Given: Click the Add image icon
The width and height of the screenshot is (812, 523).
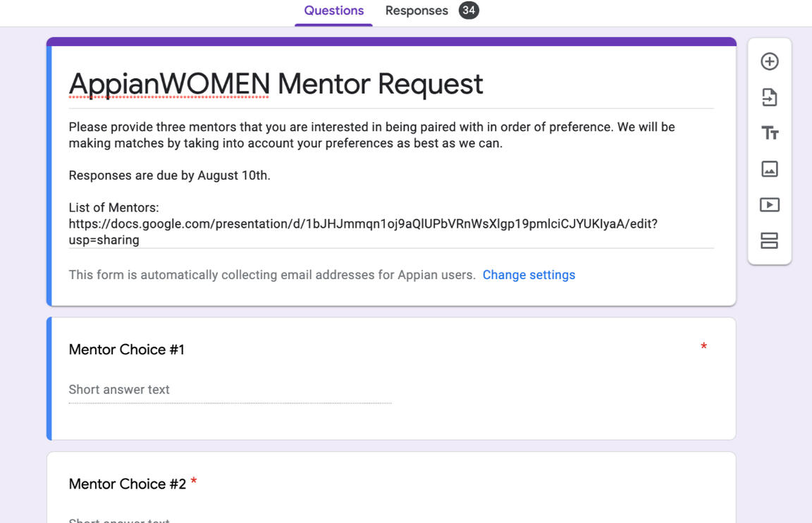Looking at the screenshot, I should (x=769, y=169).
